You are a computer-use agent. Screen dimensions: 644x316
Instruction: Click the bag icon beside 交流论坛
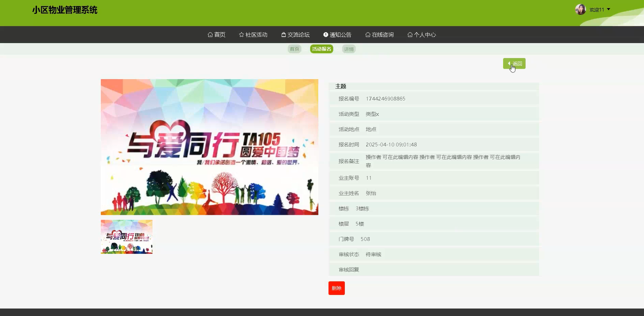pyautogui.click(x=284, y=35)
